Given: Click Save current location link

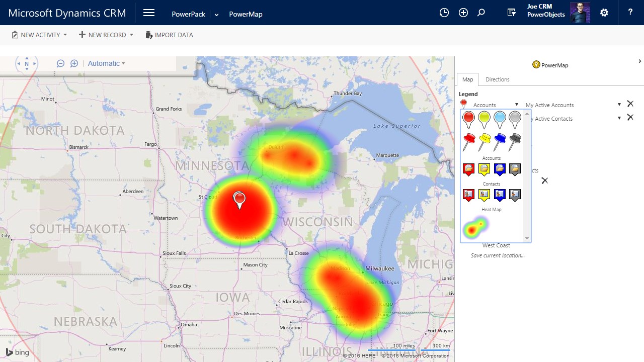Looking at the screenshot, I should pos(498,255).
